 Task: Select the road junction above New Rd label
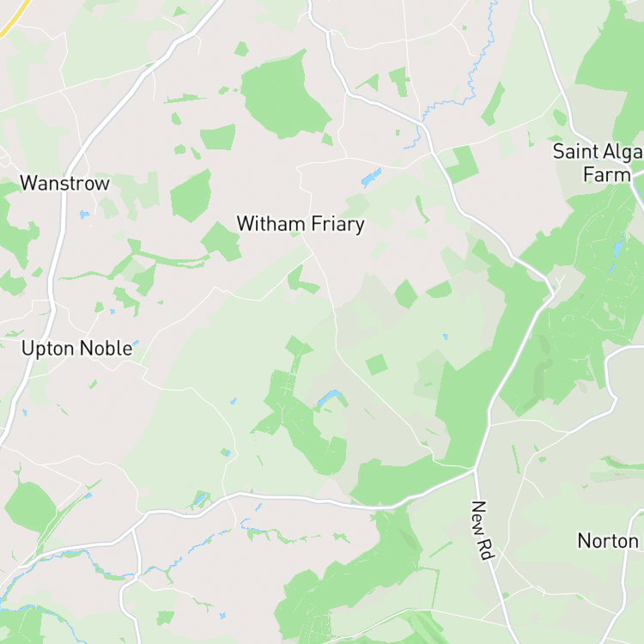pyautogui.click(x=474, y=468)
